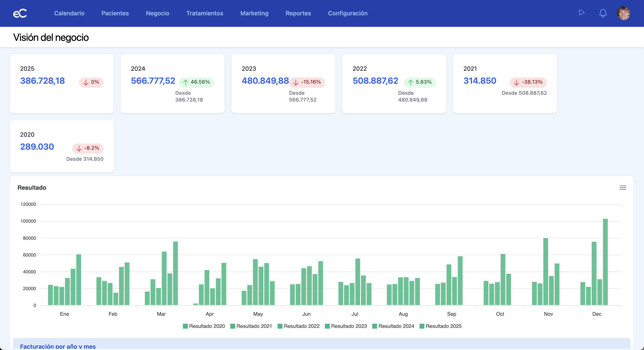Open the Configuración menu
Screen dimensions: 644x350
pos(348,13)
